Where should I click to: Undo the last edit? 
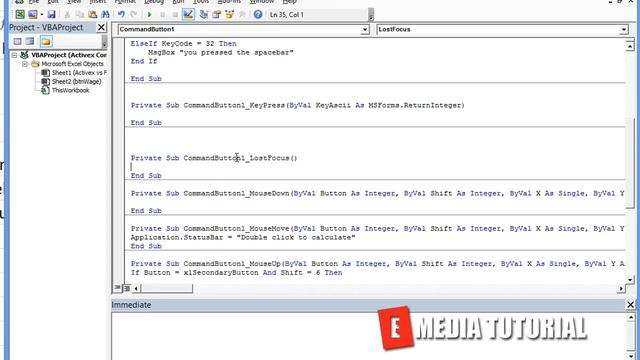pos(121,15)
